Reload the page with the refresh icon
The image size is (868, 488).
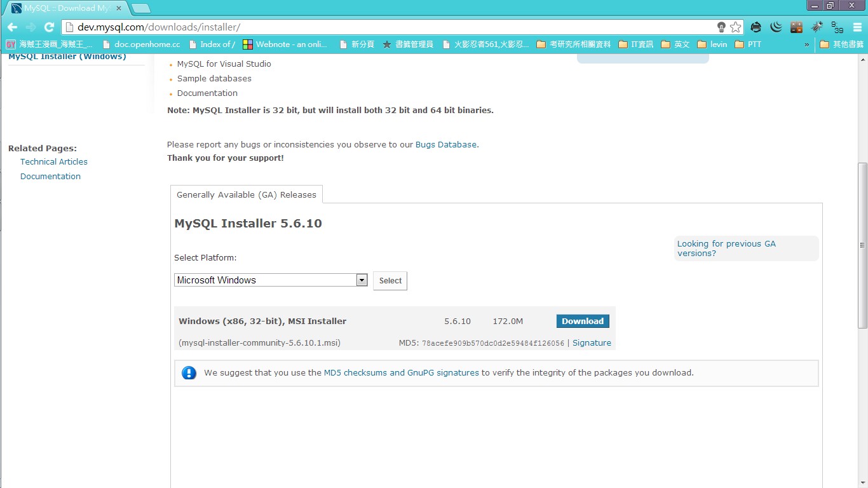point(49,27)
